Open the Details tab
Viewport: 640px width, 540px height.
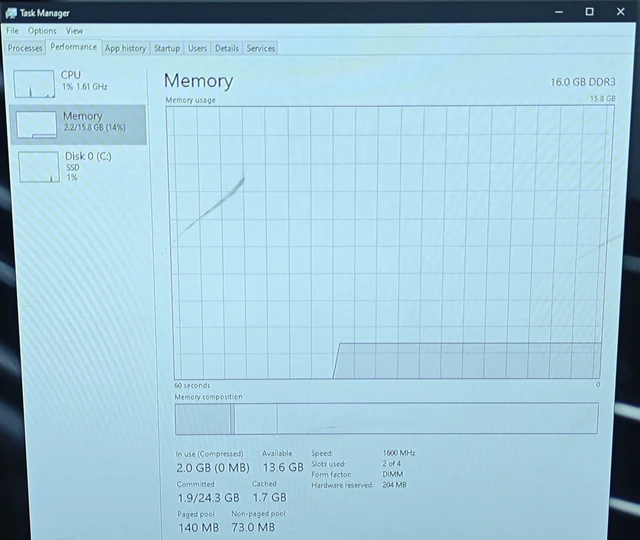tap(227, 48)
